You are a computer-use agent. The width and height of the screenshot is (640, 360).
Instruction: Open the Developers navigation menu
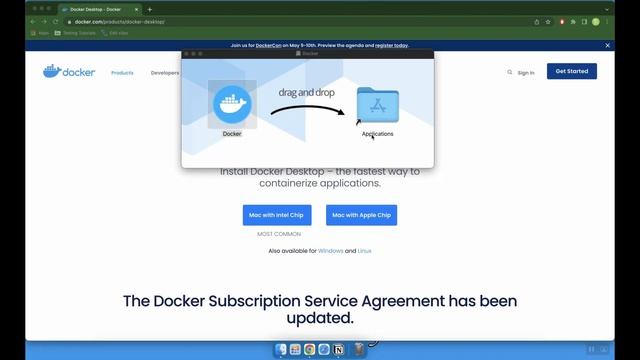tap(165, 73)
